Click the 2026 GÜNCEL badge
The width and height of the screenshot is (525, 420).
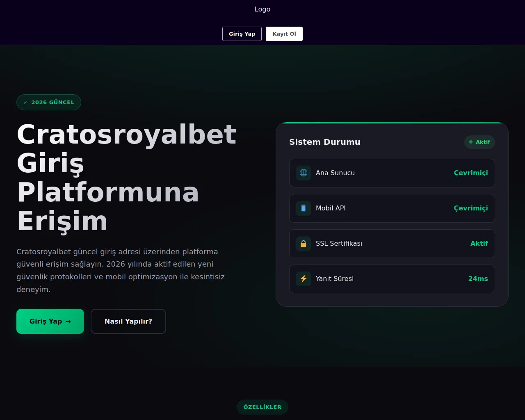click(49, 103)
